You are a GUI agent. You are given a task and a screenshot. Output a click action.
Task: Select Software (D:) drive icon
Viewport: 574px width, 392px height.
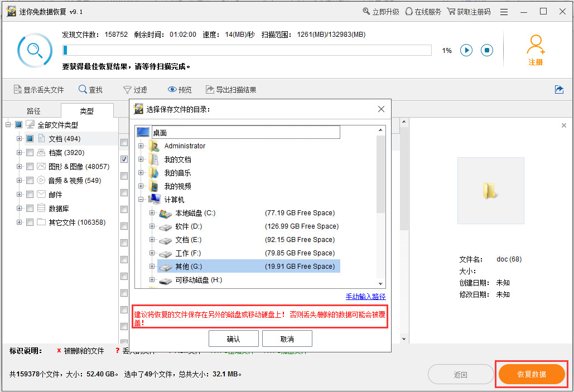click(x=166, y=228)
